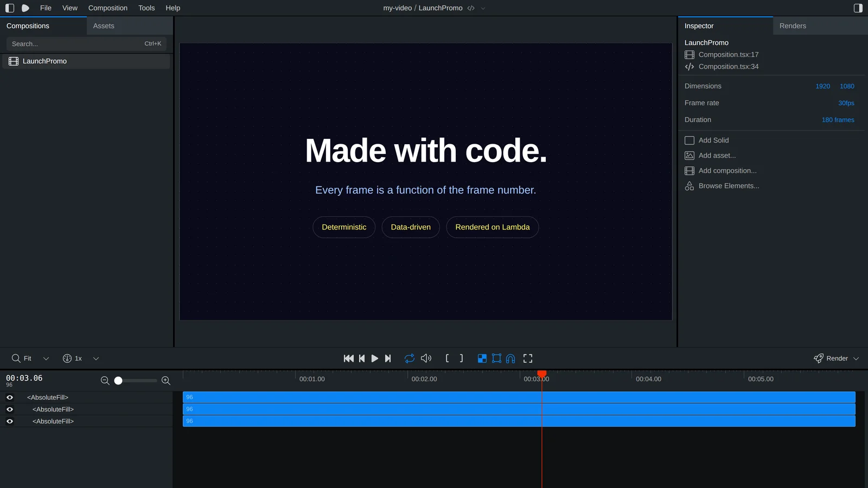
Task: Toggle loop playback
Action: [410, 358]
